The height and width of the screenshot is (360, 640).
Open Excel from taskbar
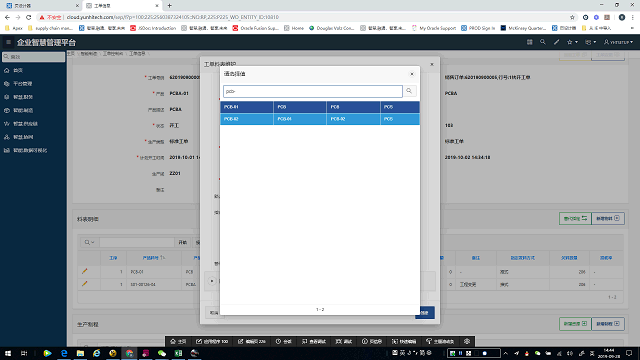pos(178,353)
